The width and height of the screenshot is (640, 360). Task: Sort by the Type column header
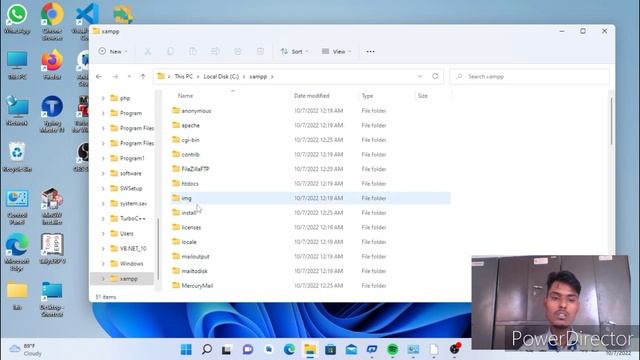coord(367,96)
